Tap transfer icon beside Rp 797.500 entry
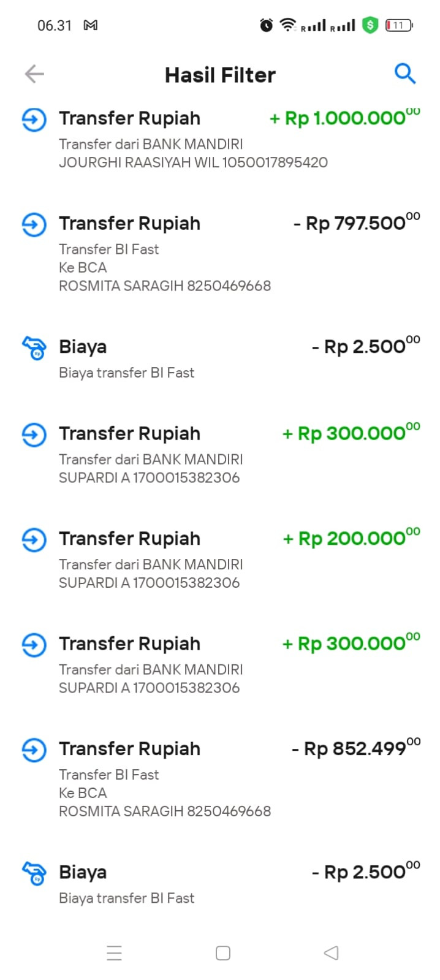This screenshot has height=980, width=440. pyautogui.click(x=34, y=224)
